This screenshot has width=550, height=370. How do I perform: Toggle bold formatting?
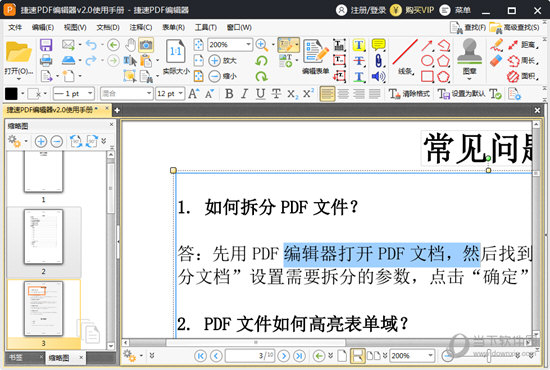229,94
